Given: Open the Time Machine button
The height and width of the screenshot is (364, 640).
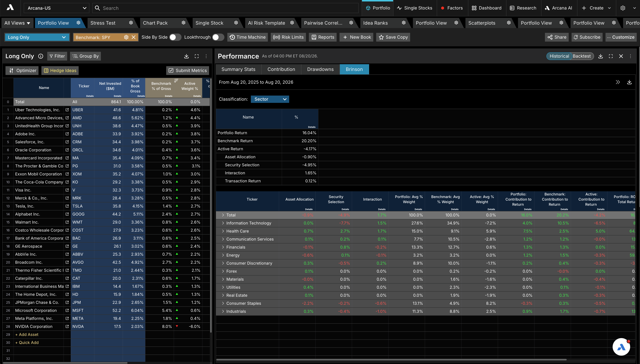Looking at the screenshot, I should [x=247, y=37].
